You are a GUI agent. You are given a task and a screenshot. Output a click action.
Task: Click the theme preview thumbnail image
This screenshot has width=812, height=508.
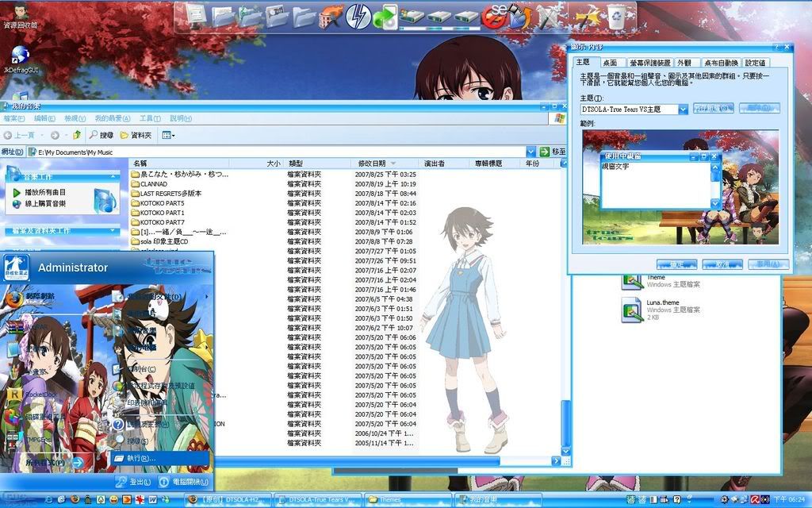680,187
